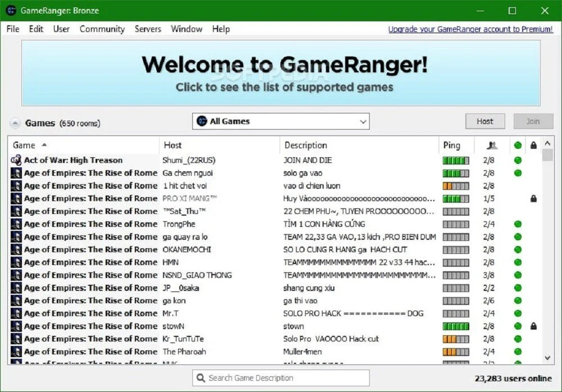The image size is (562, 392).
Task: Click the Welcome to GameRanger banner
Action: coord(280,73)
